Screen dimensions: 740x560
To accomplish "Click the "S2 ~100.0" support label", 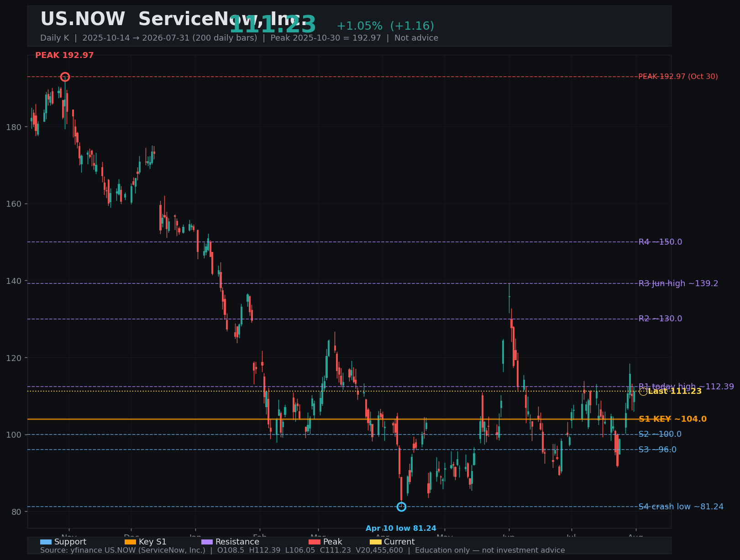I will tap(660, 434).
